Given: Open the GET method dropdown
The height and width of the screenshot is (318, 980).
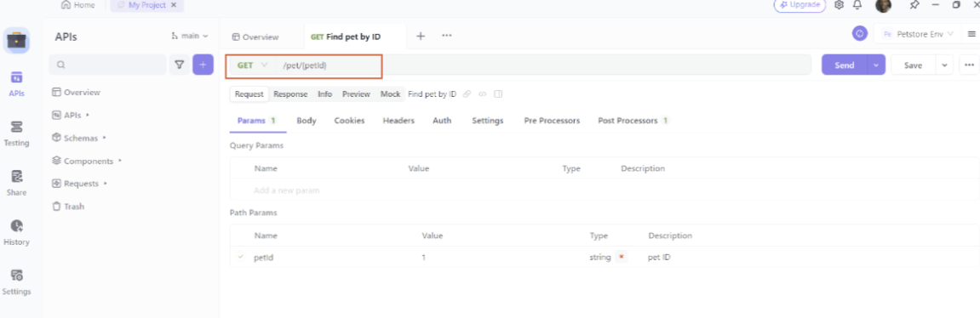Looking at the screenshot, I should (x=252, y=65).
